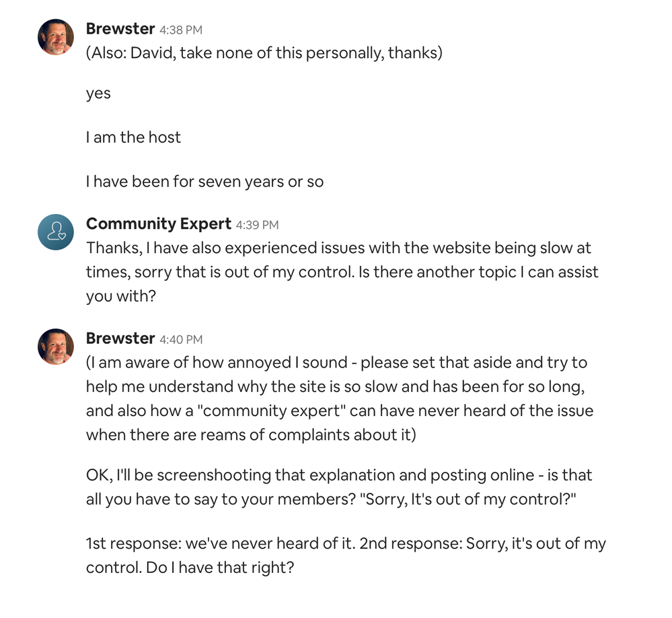
Task: Select the Brewster name next to 4:40 PM
Action: pos(120,338)
